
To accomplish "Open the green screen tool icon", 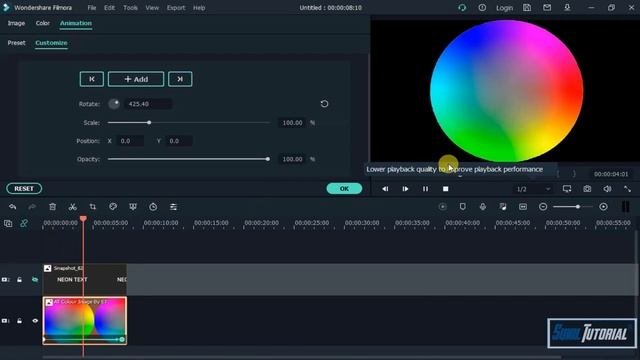I will [x=133, y=207].
